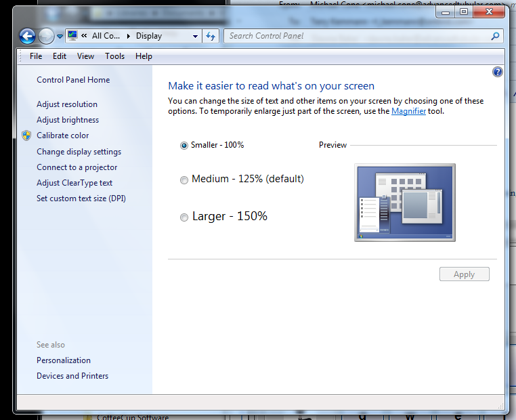Open the Magnifier tool link

tap(408, 111)
